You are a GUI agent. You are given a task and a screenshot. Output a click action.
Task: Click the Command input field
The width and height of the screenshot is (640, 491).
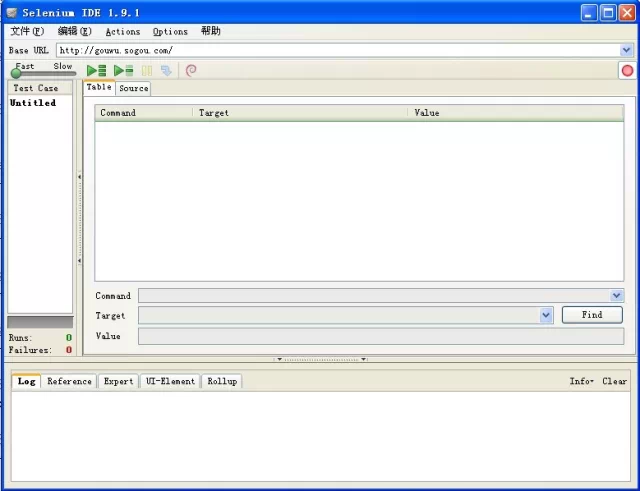pos(374,295)
